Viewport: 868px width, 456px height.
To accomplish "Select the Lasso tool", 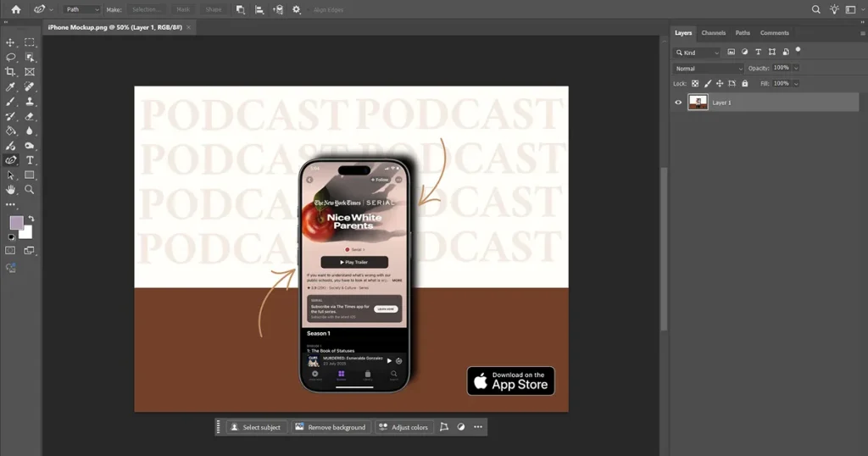I will pyautogui.click(x=10, y=57).
